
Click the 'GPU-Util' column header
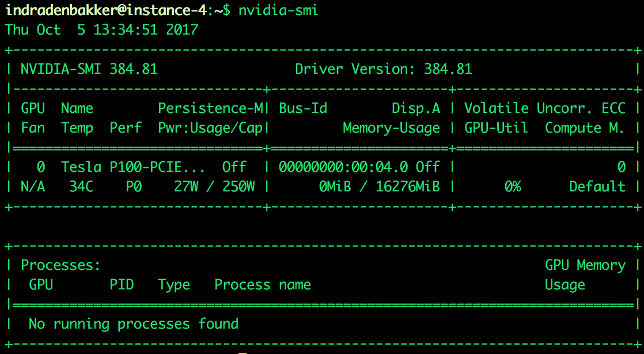(x=496, y=128)
